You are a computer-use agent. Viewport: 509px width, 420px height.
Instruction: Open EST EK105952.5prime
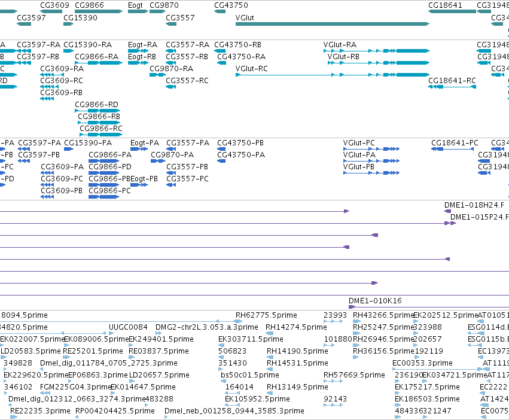coord(233,405)
